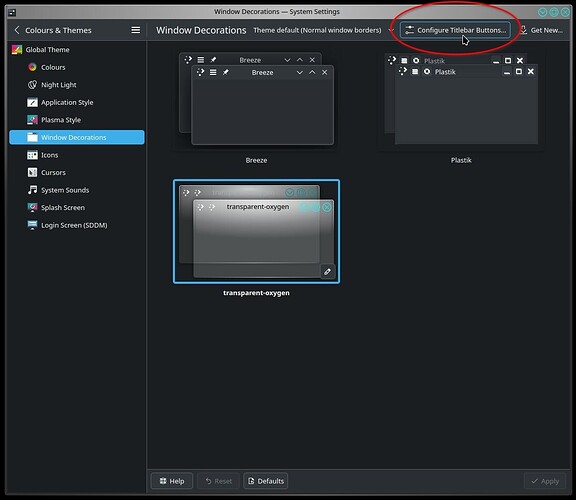
Task: Select the Plastik decoration thumbnail
Action: [461, 99]
